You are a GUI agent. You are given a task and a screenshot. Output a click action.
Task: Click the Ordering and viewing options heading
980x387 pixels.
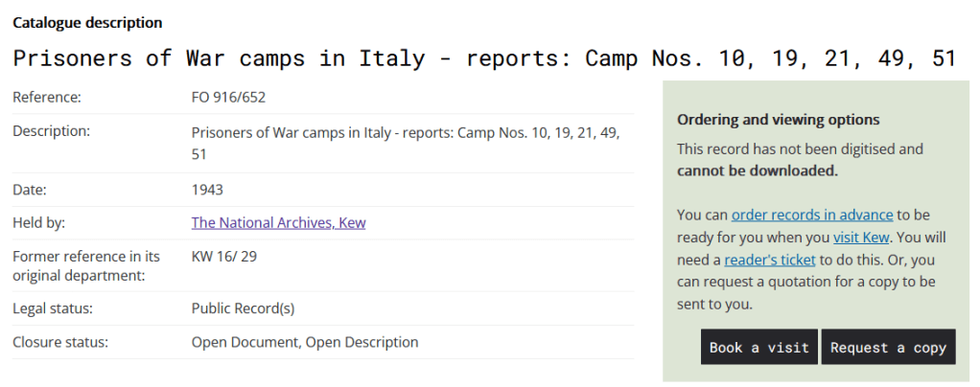pyautogui.click(x=778, y=120)
